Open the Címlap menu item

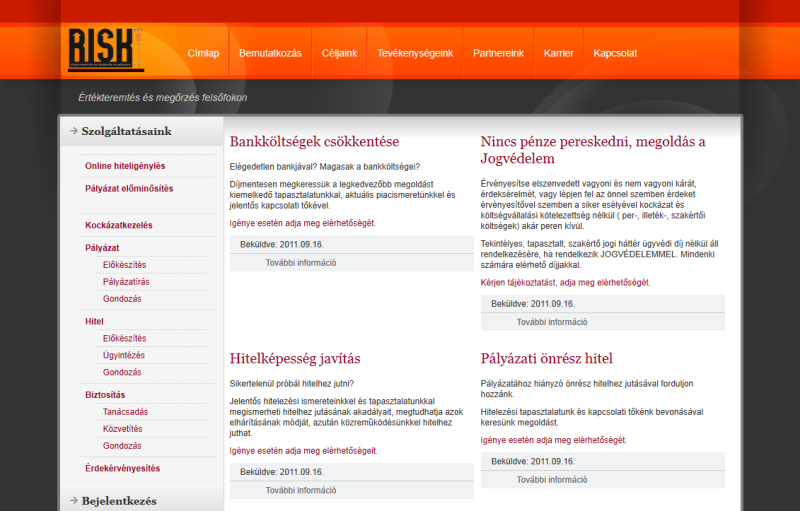click(203, 53)
